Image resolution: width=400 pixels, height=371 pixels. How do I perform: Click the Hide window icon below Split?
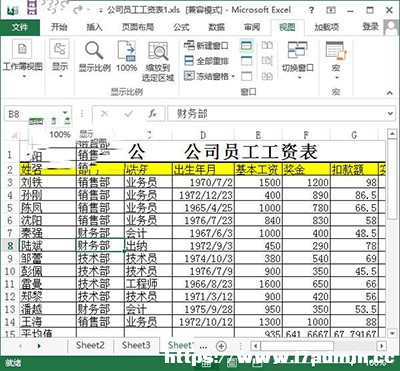point(246,61)
